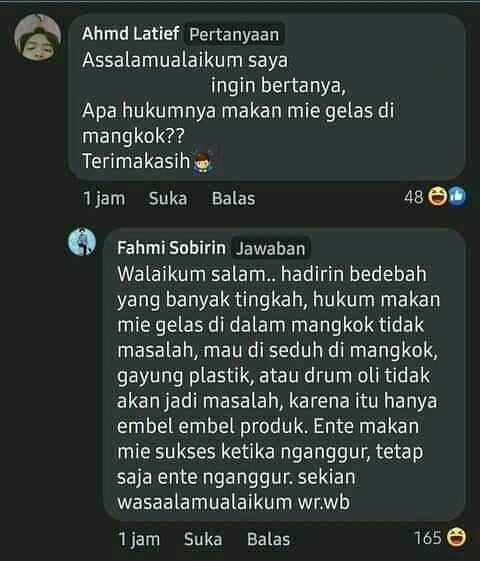Click Suka under Ahmd Latief's comment
Image resolution: width=480 pixels, height=561 pixels.
click(168, 198)
